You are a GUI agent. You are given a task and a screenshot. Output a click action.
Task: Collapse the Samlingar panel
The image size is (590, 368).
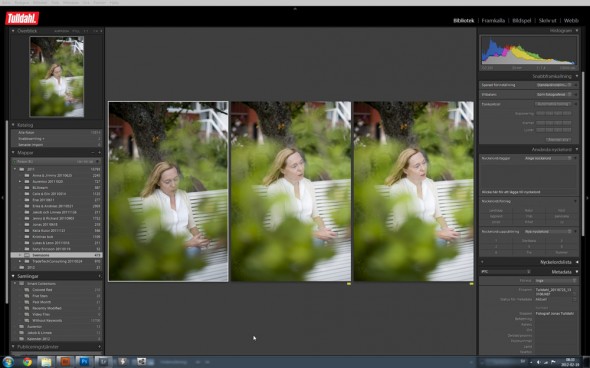[x=13, y=276]
